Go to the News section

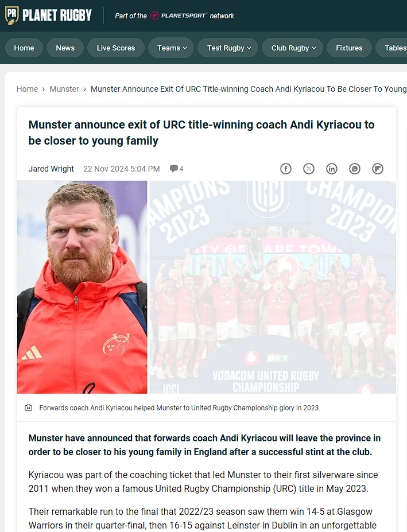tap(65, 48)
